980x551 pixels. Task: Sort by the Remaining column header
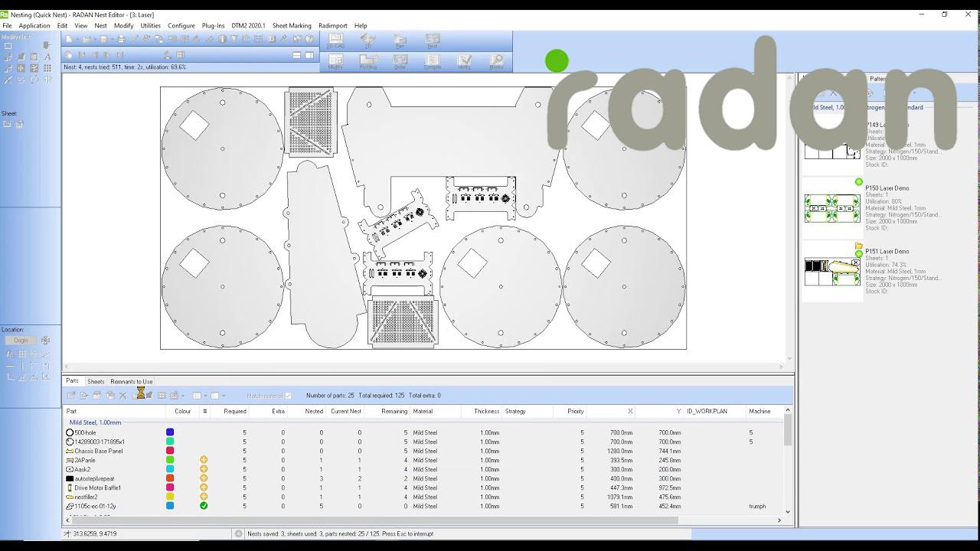(x=387, y=411)
